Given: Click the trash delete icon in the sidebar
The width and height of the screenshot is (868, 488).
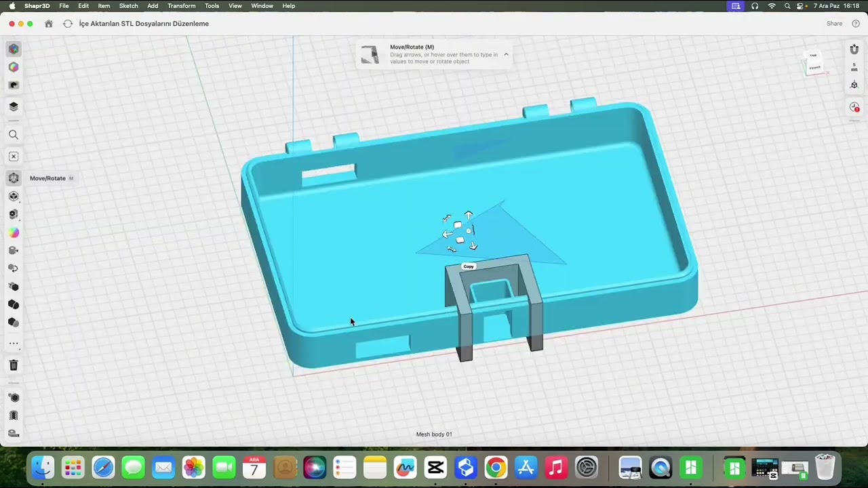Looking at the screenshot, I should [14, 365].
